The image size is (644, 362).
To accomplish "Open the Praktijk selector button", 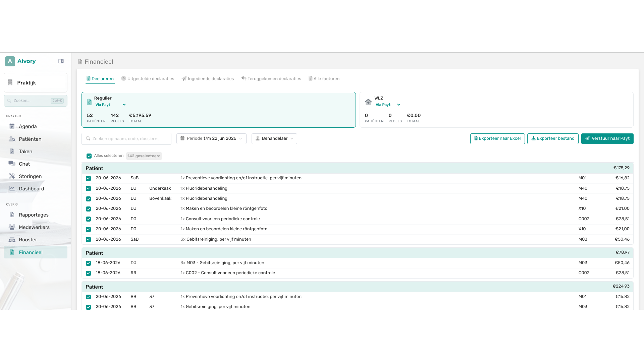I will coord(36,82).
